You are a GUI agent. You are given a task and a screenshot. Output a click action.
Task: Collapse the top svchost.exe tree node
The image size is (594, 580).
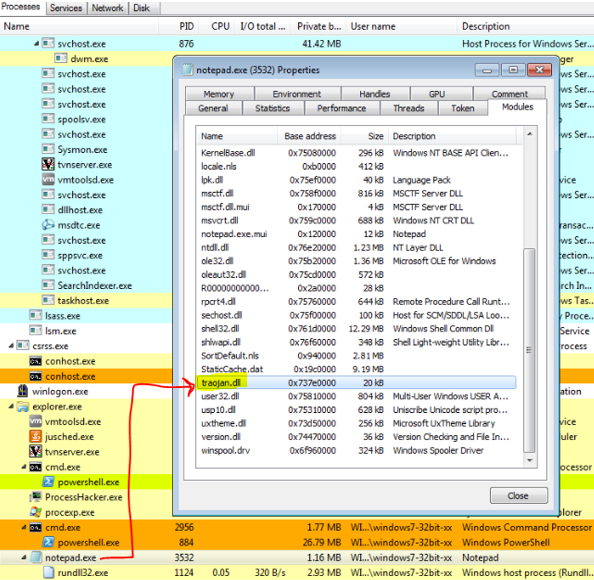pos(36,44)
